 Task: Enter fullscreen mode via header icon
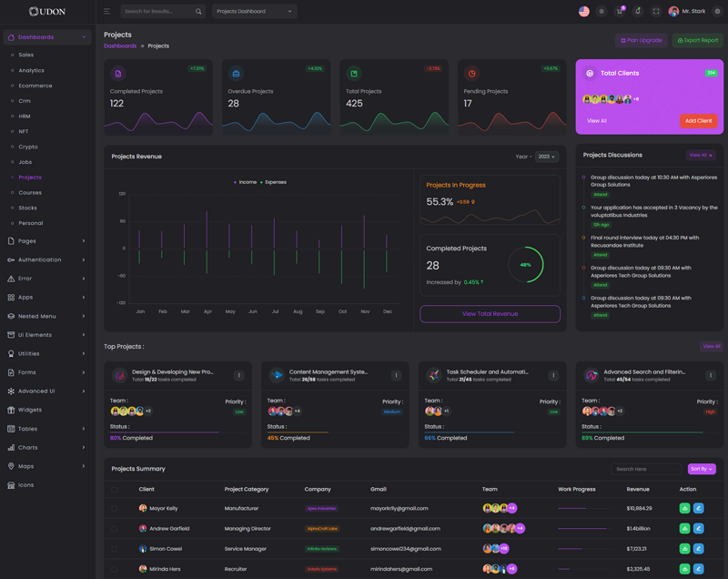point(656,12)
